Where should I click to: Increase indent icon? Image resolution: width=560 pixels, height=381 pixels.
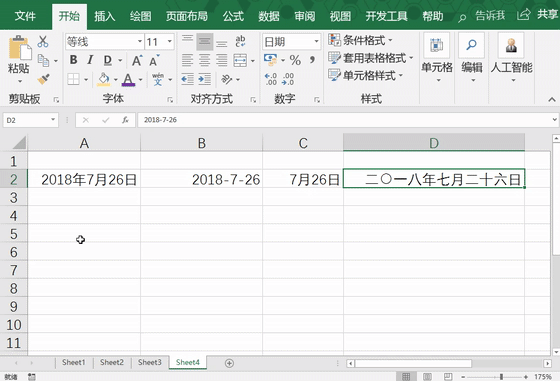(x=205, y=79)
